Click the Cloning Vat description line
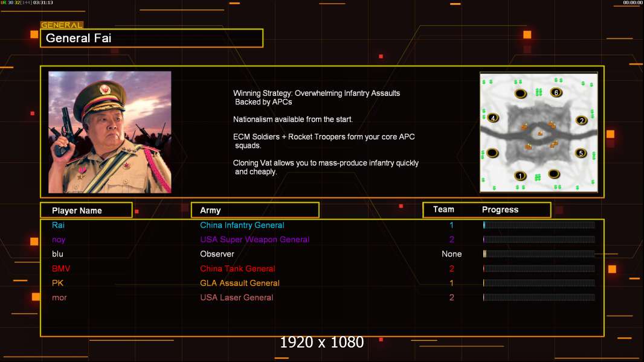The image size is (644, 362). pos(326,167)
